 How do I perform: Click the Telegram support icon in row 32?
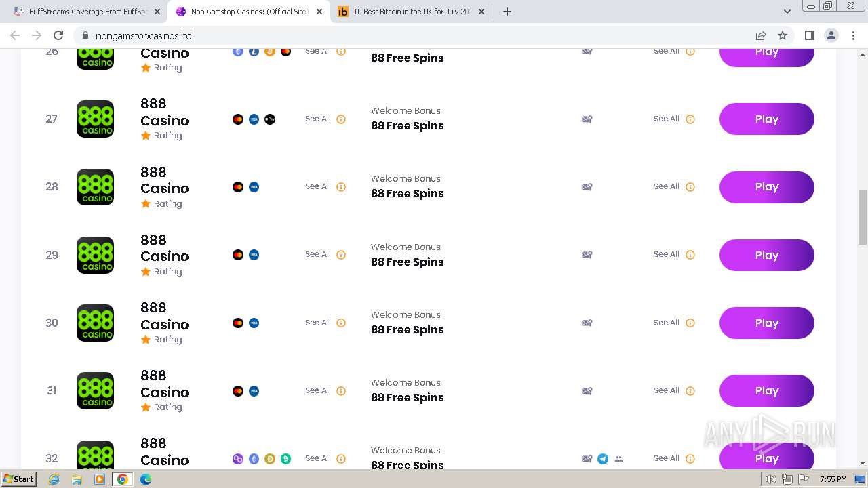coord(603,459)
